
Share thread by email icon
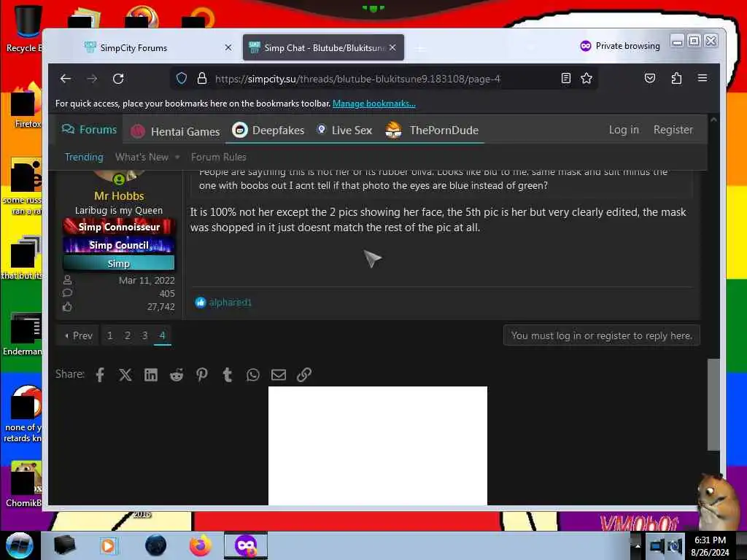click(x=279, y=375)
